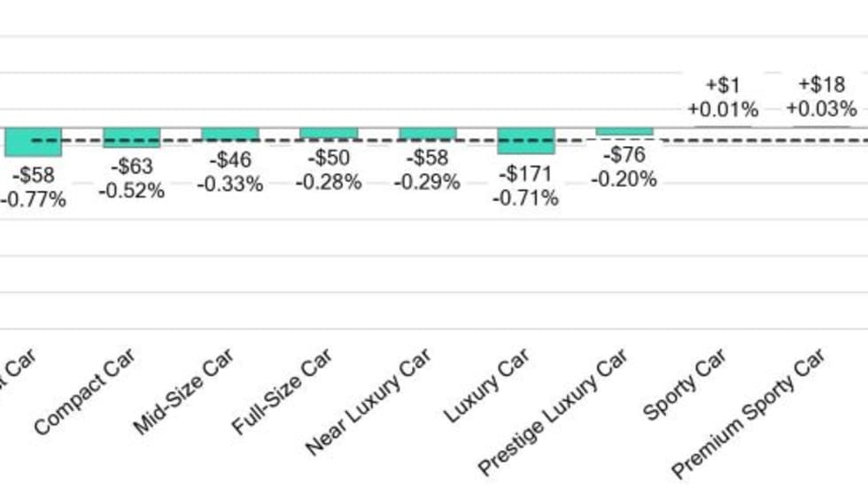Click the -$63 -0.52% data label
This screenshot has height=489, width=868.
coord(132,178)
